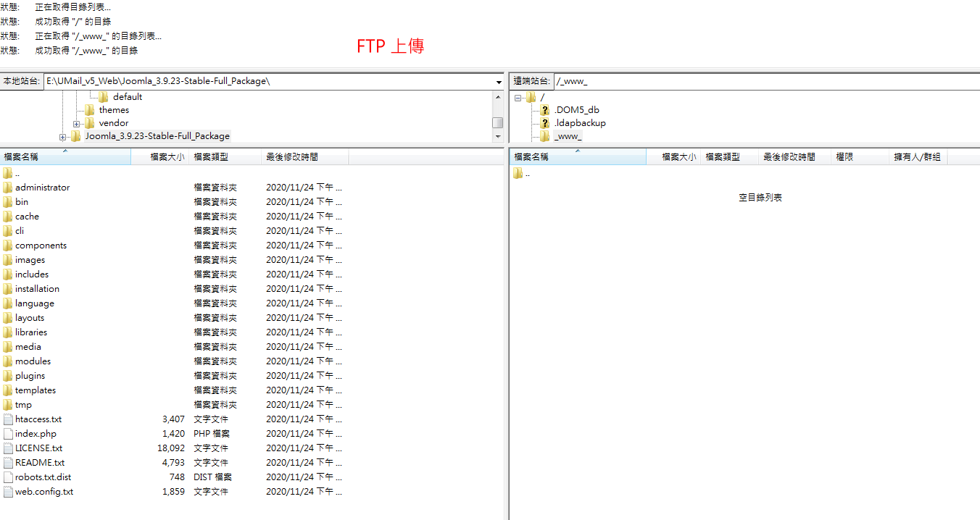Sort remote files by 權限 column
The height and width of the screenshot is (520, 980).
[x=844, y=156]
